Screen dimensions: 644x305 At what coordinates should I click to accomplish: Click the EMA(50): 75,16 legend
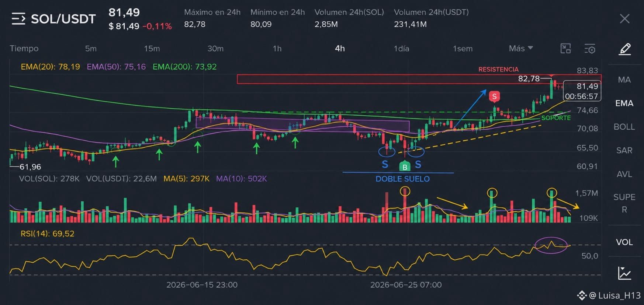(116, 67)
